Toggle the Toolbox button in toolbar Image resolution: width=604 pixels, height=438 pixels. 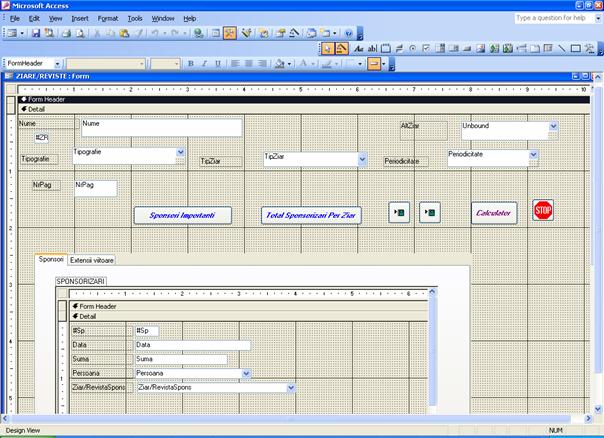tap(229, 33)
